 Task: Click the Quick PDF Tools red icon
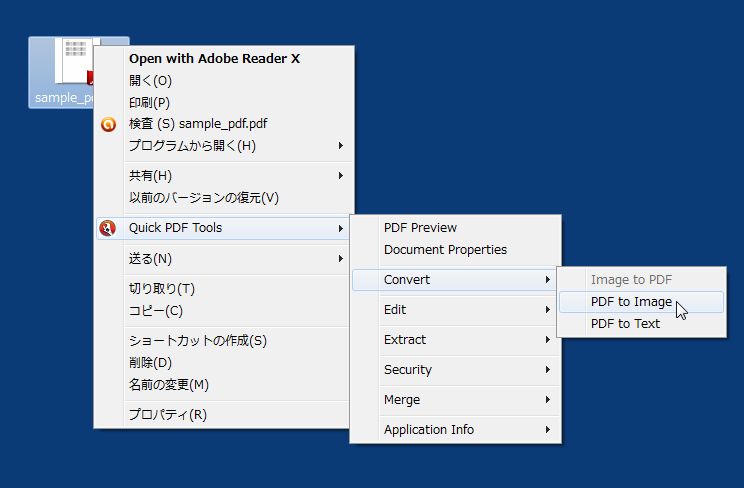coord(108,228)
